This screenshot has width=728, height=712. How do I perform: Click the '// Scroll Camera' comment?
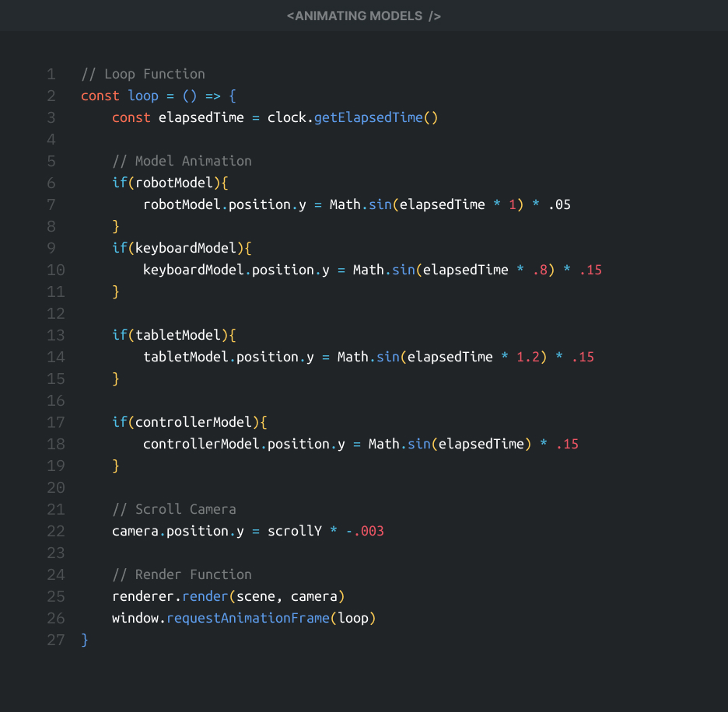pyautogui.click(x=174, y=509)
